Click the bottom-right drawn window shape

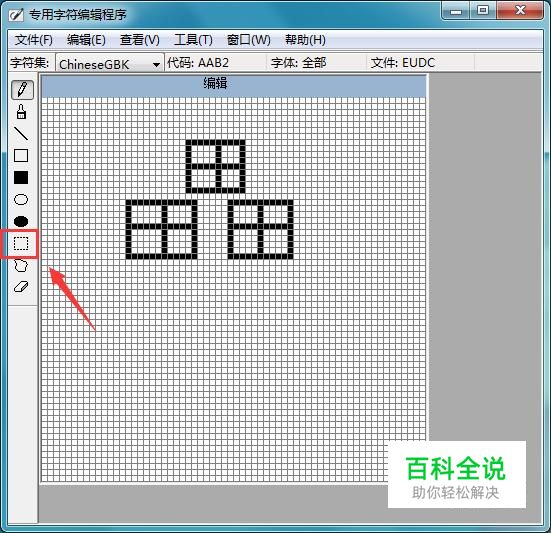coord(260,229)
